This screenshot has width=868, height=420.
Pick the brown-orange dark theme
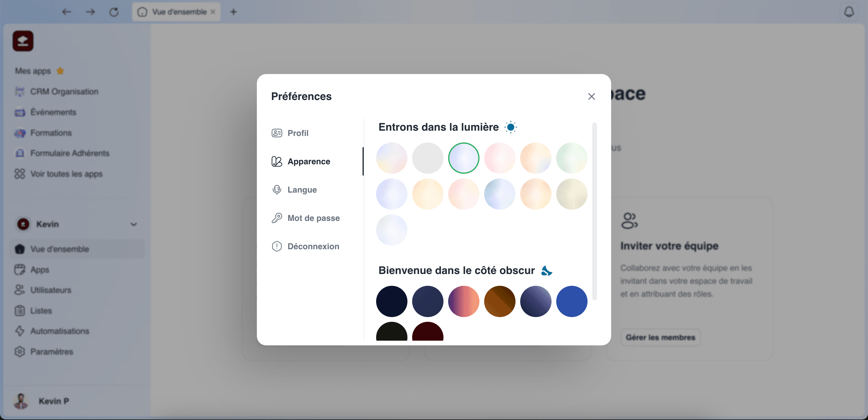pyautogui.click(x=500, y=301)
